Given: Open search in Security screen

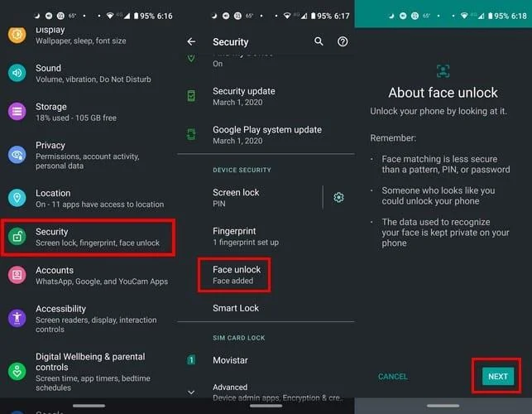Looking at the screenshot, I should 319,41.
